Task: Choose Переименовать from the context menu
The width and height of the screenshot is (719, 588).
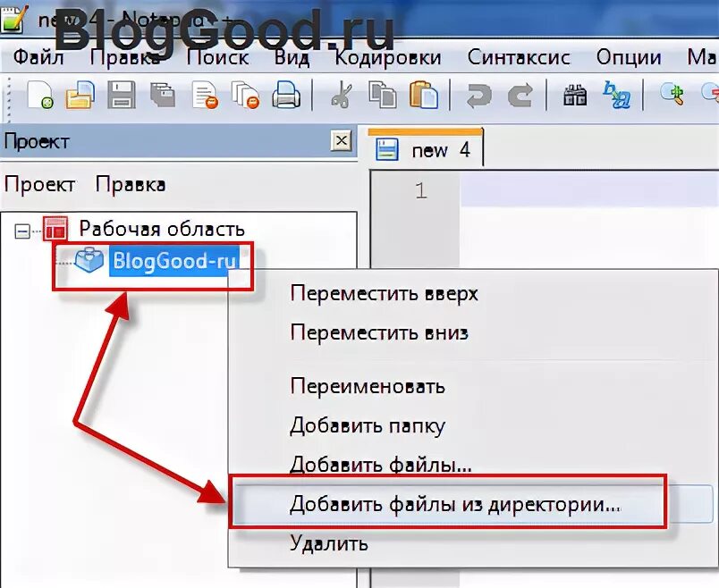Action: 473,386
